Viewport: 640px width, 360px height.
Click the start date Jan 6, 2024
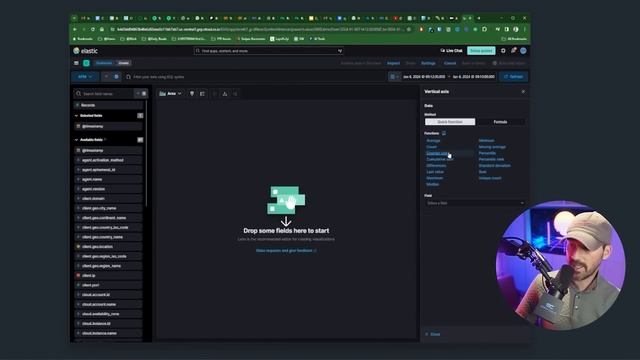click(424, 77)
